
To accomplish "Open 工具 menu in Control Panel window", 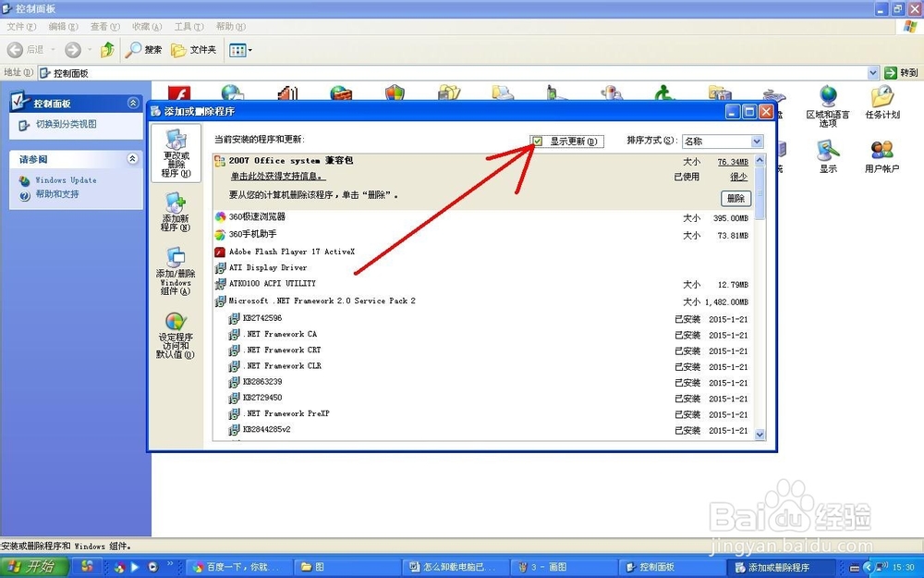I will coord(188,27).
